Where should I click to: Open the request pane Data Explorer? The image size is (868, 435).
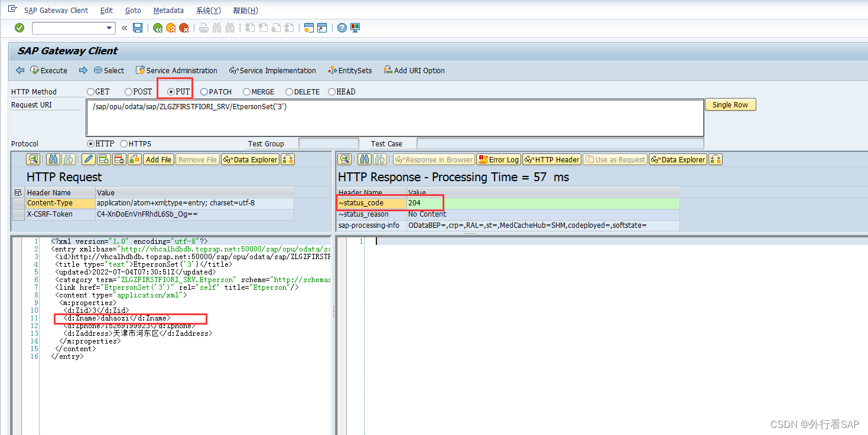tap(249, 159)
